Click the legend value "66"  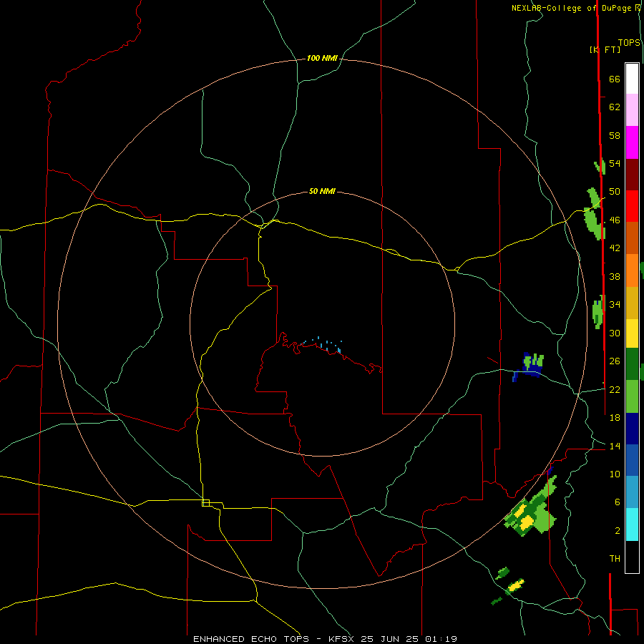pyautogui.click(x=615, y=79)
